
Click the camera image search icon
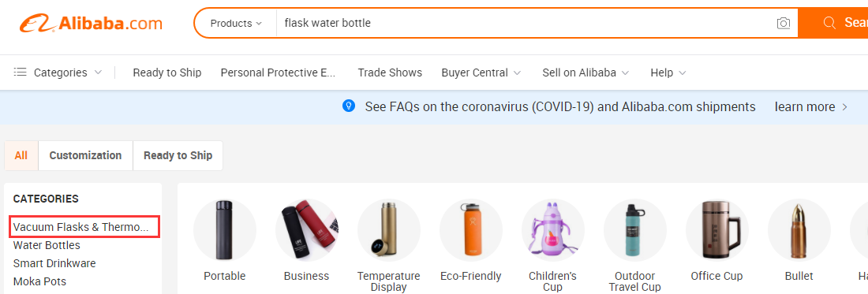pos(783,23)
